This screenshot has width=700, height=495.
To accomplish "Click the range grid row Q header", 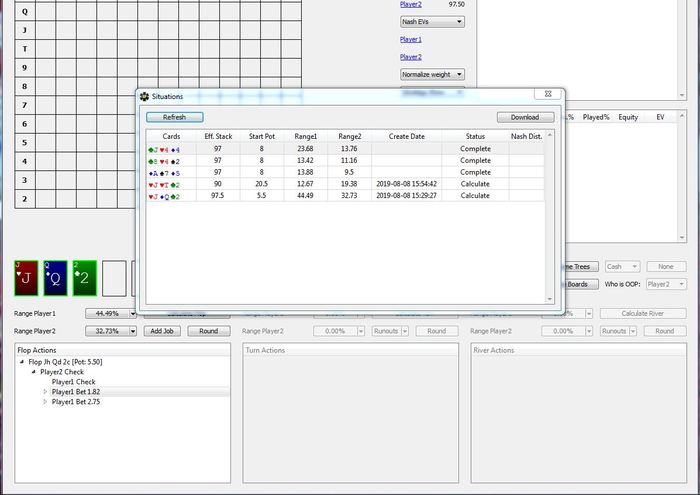I will [x=25, y=12].
